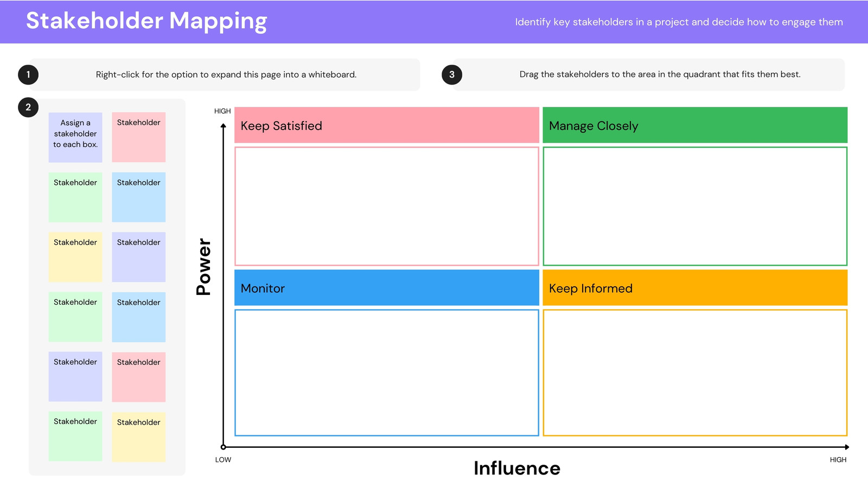This screenshot has width=868, height=488.
Task: Click inside the empty Keep Satisfied box
Action: click(387, 206)
